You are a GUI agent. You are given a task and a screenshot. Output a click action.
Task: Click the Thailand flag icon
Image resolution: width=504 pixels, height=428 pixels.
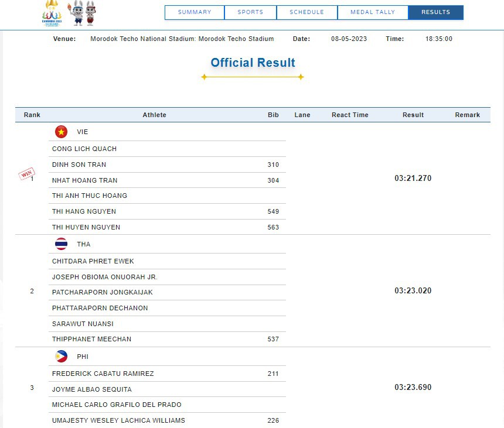61,244
